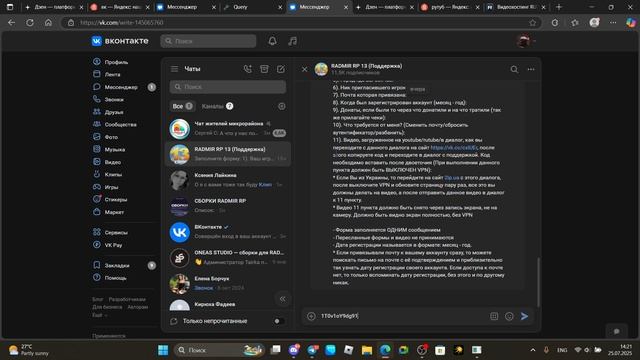Click the conversation scrollbar

click(x=538, y=282)
